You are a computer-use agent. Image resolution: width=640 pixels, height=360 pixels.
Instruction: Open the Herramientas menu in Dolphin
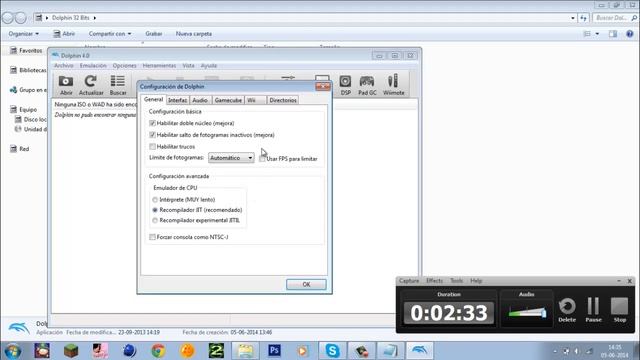pos(159,66)
